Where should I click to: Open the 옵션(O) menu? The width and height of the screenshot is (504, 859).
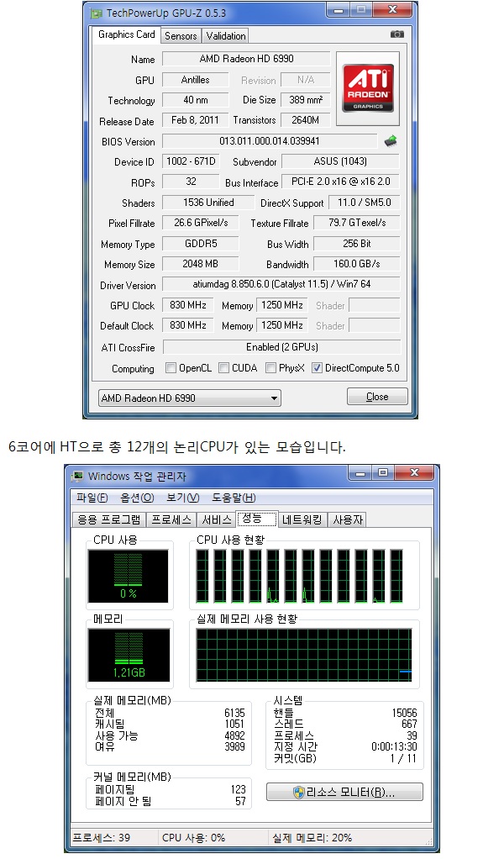138,498
